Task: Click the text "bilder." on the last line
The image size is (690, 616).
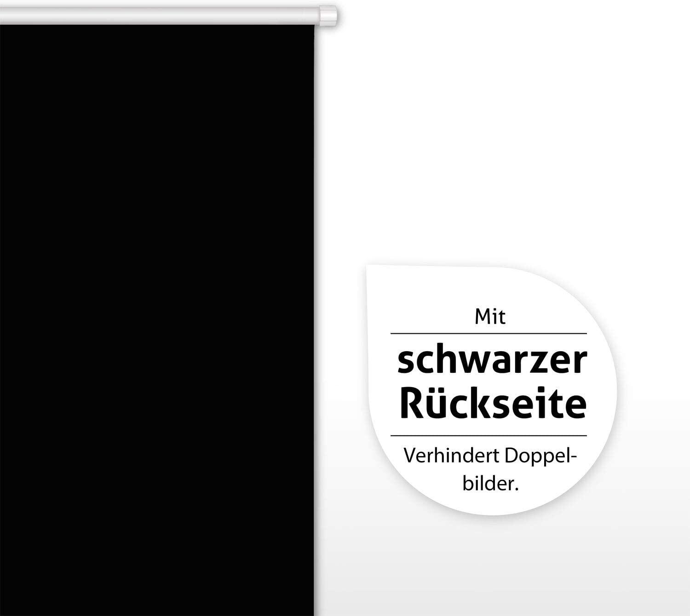Action: (490, 484)
